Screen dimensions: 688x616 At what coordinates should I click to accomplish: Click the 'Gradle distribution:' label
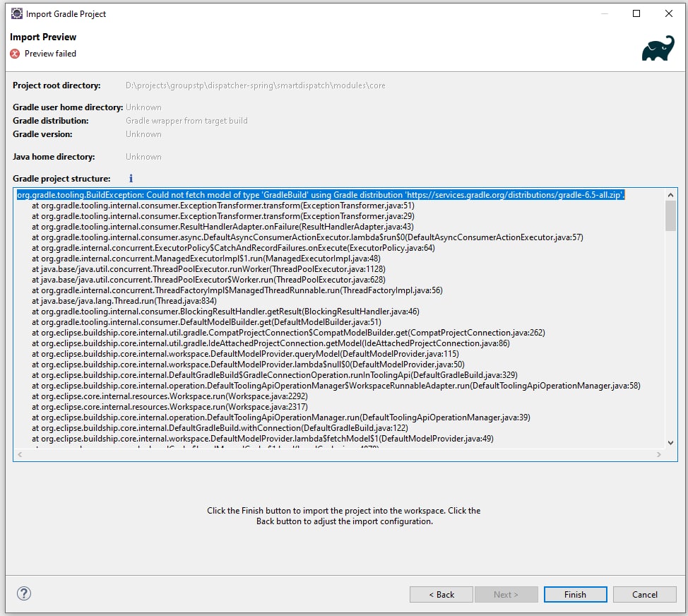pyautogui.click(x=50, y=121)
